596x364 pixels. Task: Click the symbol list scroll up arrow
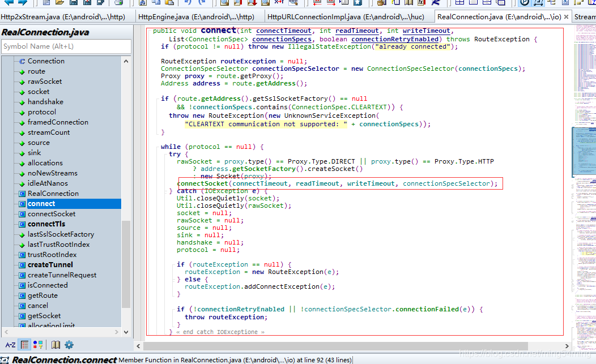(x=126, y=61)
